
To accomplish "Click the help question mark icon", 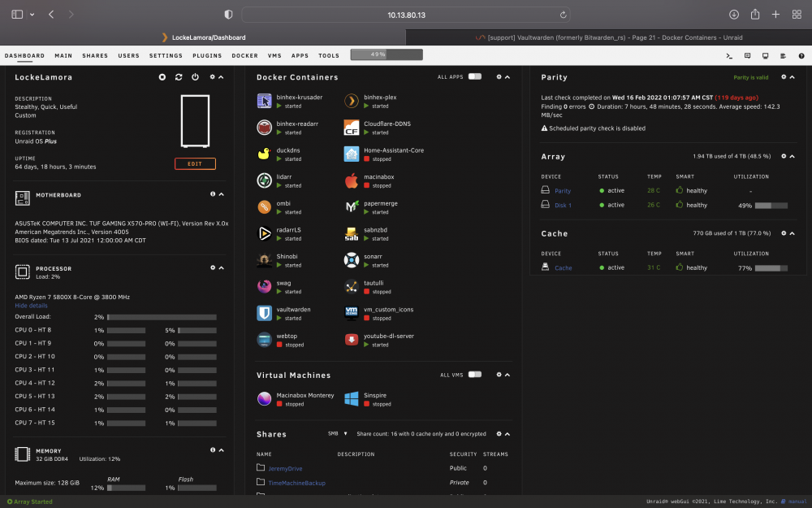I will pyautogui.click(x=801, y=55).
